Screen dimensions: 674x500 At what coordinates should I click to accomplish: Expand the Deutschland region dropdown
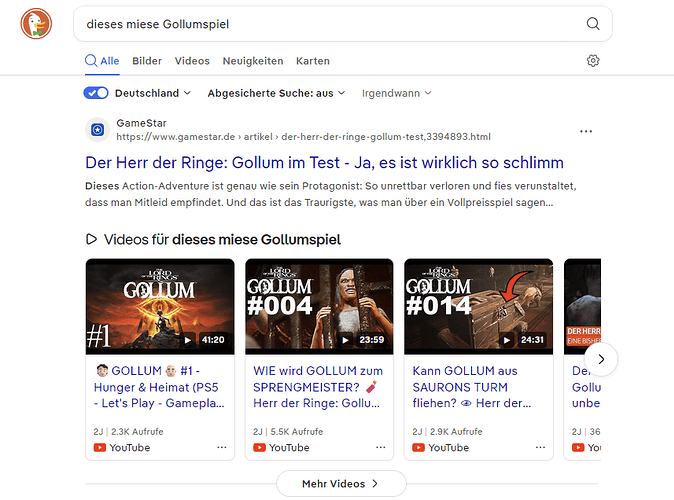pos(153,93)
